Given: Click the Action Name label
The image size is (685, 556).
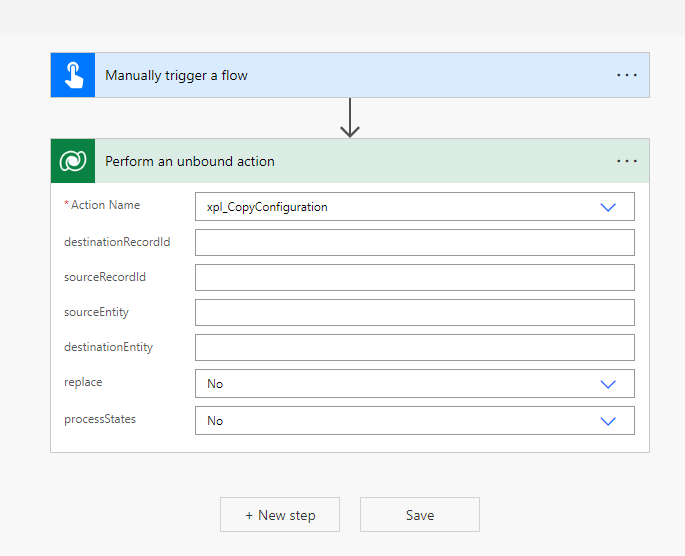Looking at the screenshot, I should click(x=105, y=205).
